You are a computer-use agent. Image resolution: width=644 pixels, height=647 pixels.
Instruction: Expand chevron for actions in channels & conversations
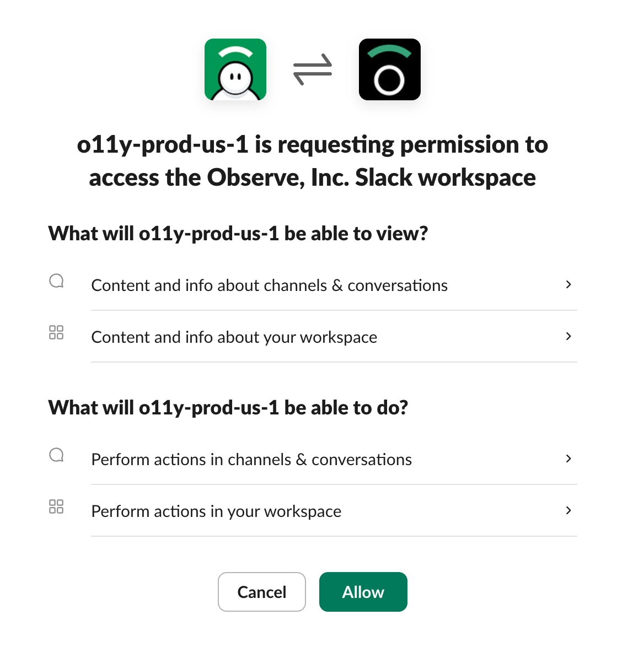(568, 459)
